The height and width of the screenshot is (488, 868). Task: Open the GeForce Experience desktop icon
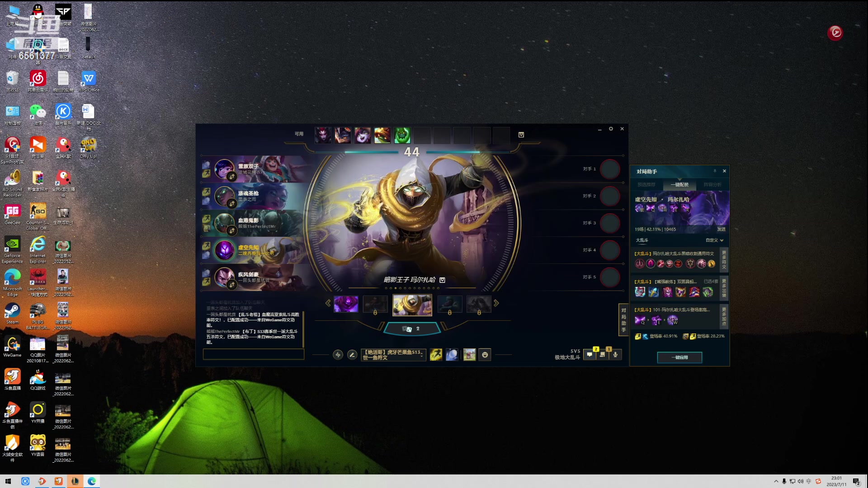click(12, 250)
